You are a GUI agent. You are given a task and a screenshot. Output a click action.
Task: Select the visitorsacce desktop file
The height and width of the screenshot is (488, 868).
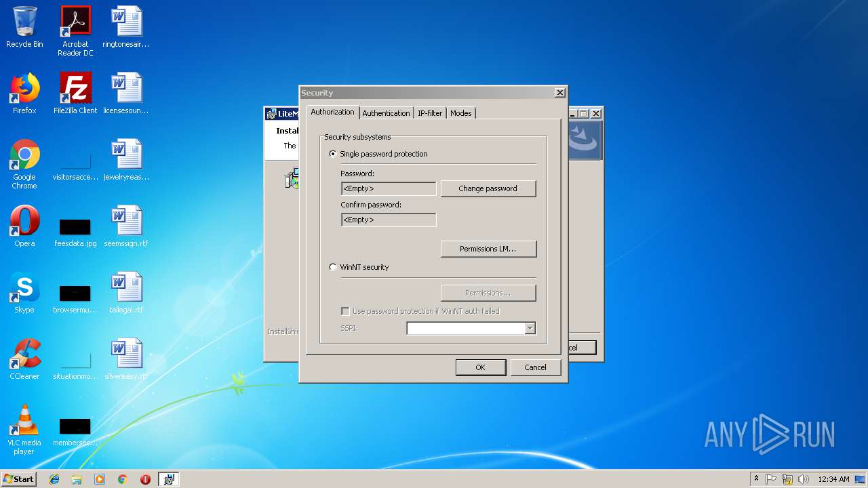(x=75, y=164)
